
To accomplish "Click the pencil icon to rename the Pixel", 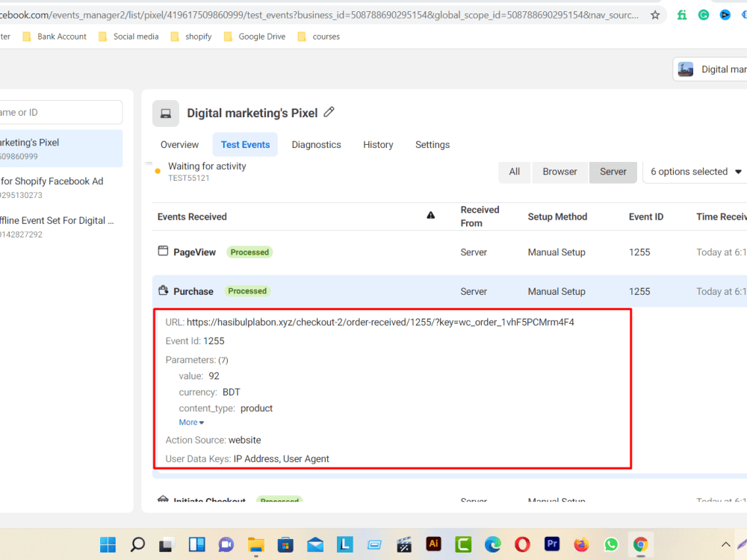I will pos(329,112).
